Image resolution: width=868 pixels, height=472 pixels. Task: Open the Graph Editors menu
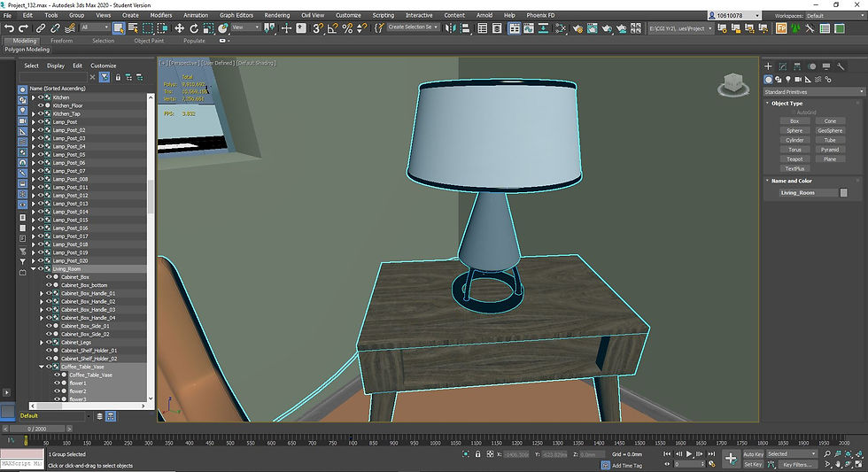point(236,15)
